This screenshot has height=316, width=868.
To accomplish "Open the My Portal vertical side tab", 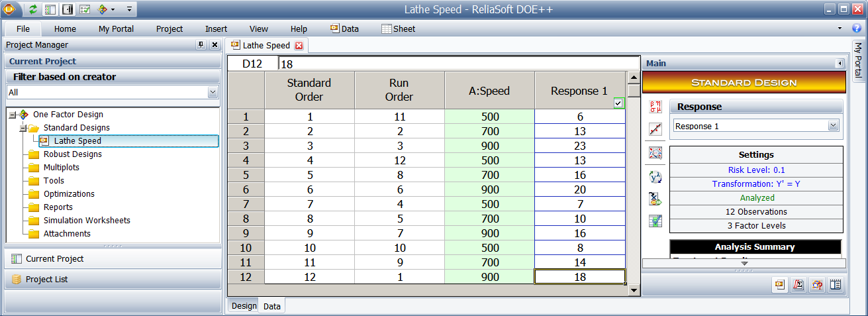I will click(x=859, y=60).
